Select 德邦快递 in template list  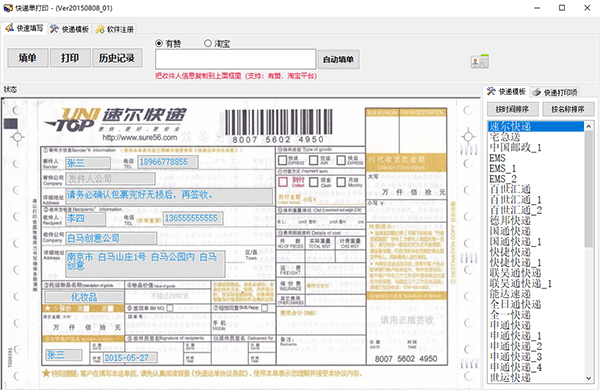[x=536, y=221]
